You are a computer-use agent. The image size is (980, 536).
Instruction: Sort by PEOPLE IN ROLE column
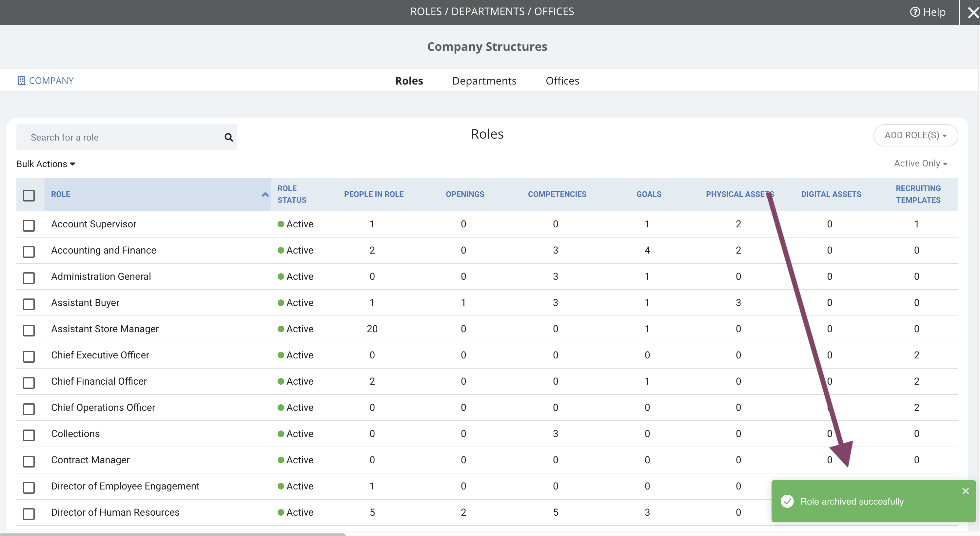point(374,194)
